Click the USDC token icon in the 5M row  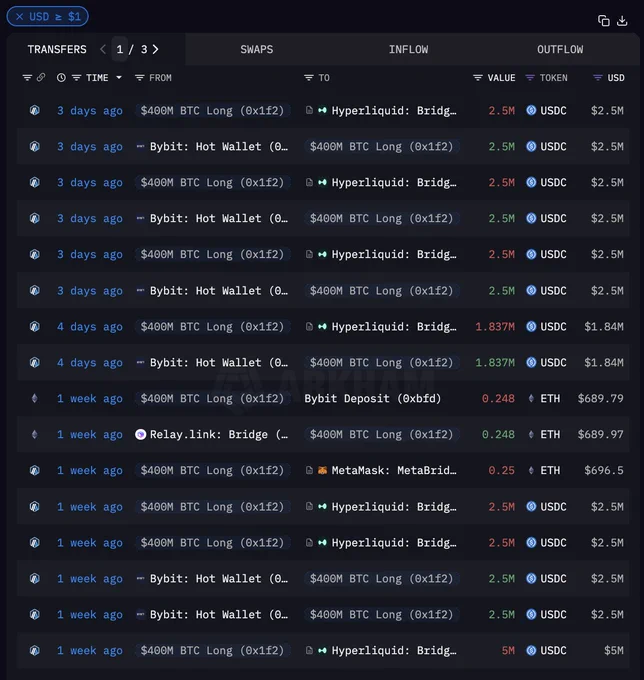531,650
